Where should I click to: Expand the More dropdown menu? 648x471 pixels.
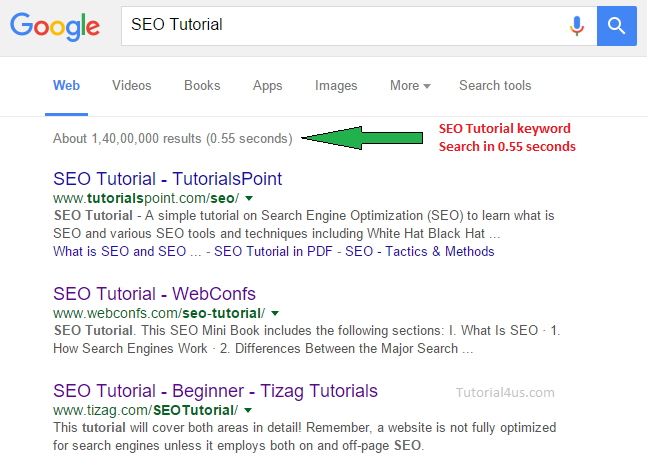410,86
